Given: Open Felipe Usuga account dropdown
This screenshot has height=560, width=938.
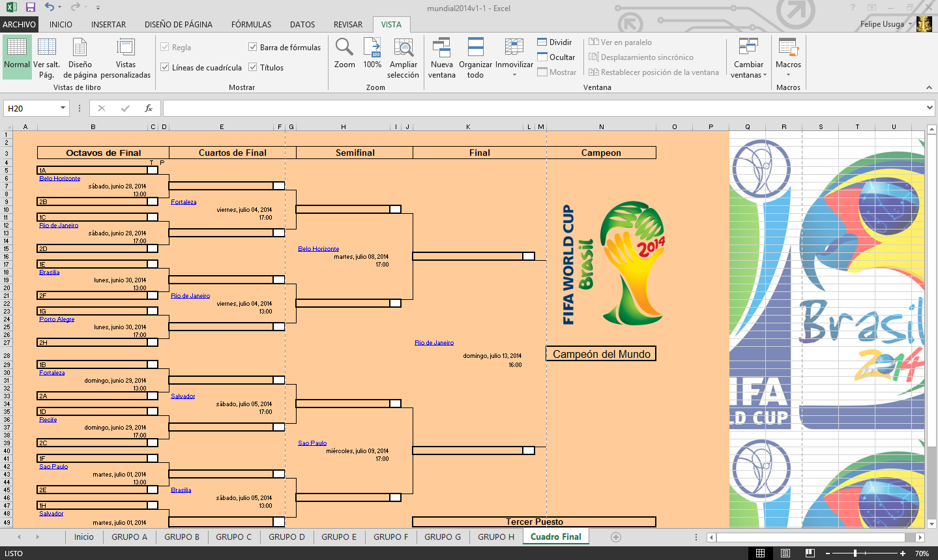Looking at the screenshot, I should pos(911,24).
